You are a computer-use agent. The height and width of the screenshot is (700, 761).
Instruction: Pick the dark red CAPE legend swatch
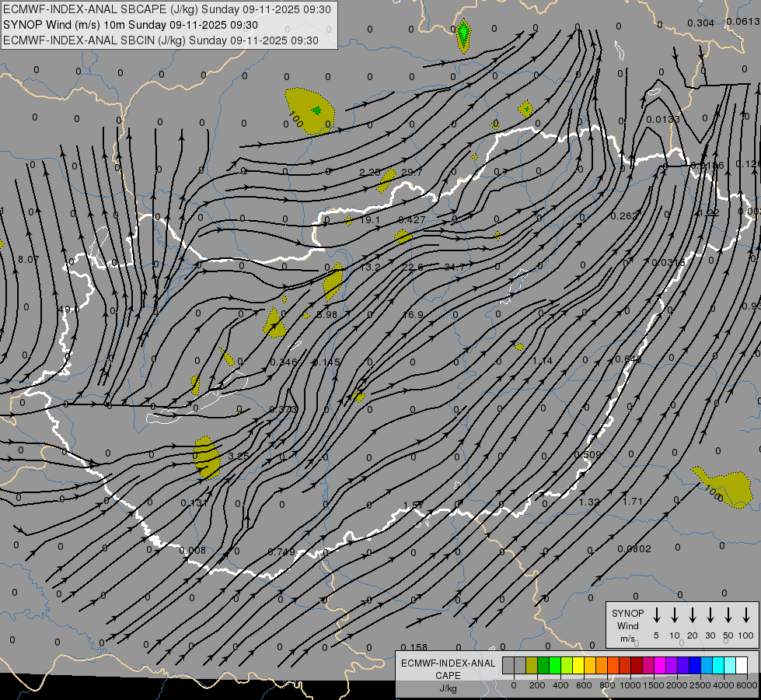pyautogui.click(x=637, y=666)
